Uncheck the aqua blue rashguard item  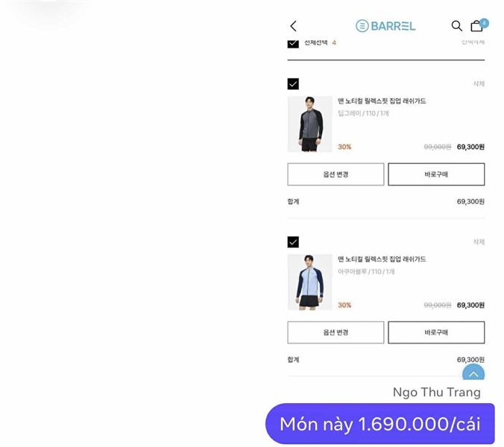(x=293, y=242)
